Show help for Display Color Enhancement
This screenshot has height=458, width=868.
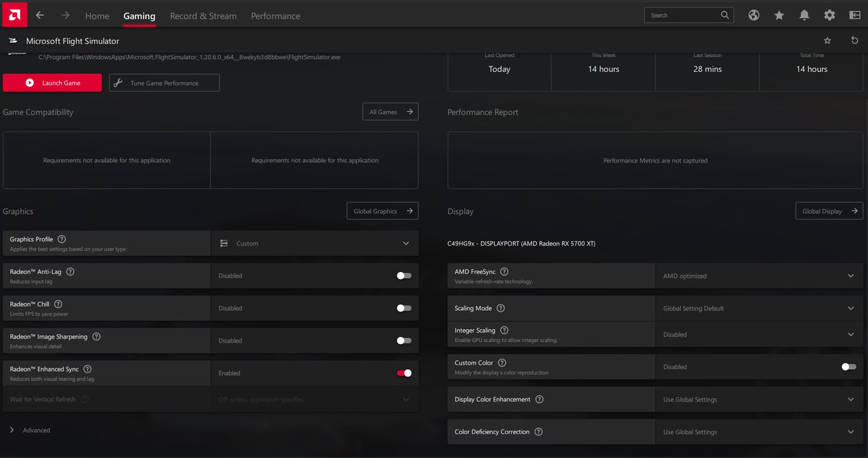point(539,399)
